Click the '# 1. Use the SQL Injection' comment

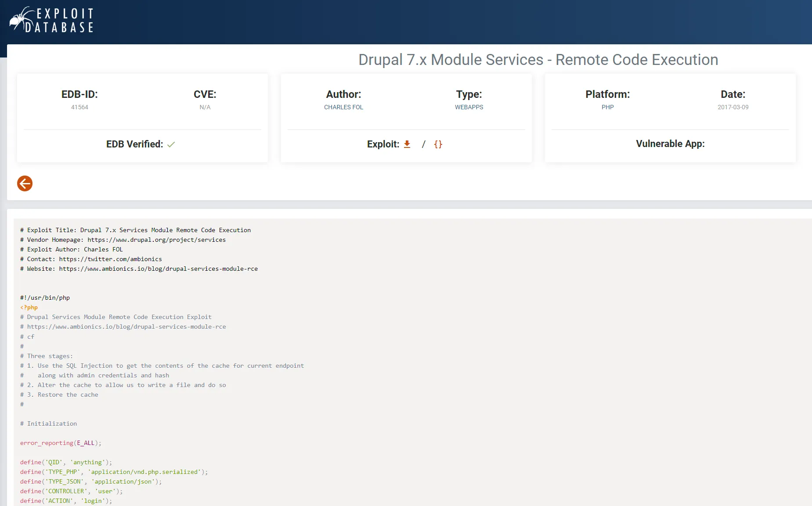click(162, 366)
